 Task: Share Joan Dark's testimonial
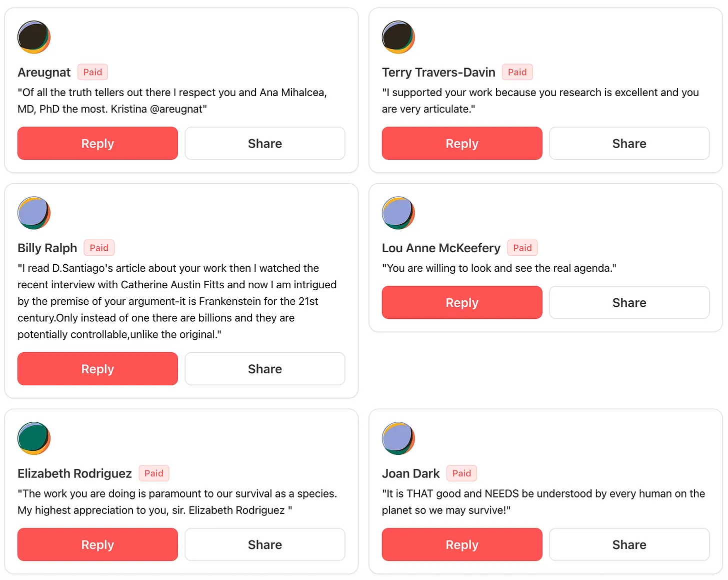[629, 544]
